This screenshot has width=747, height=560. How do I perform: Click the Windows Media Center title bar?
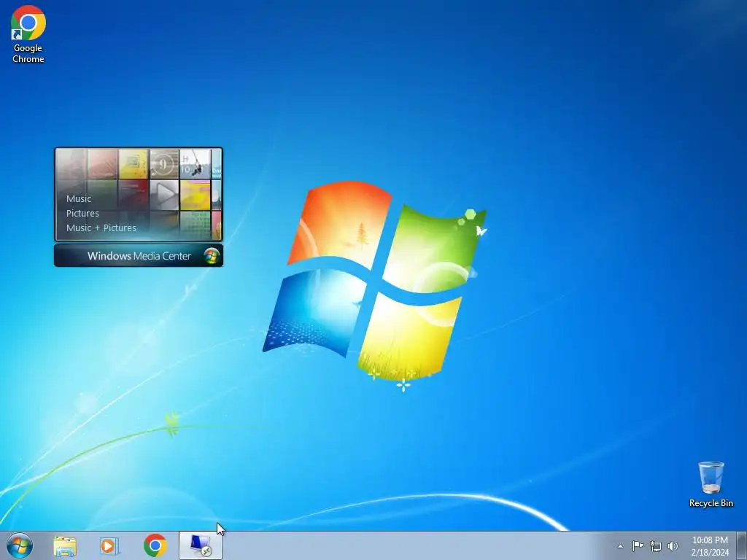pyautogui.click(x=139, y=256)
